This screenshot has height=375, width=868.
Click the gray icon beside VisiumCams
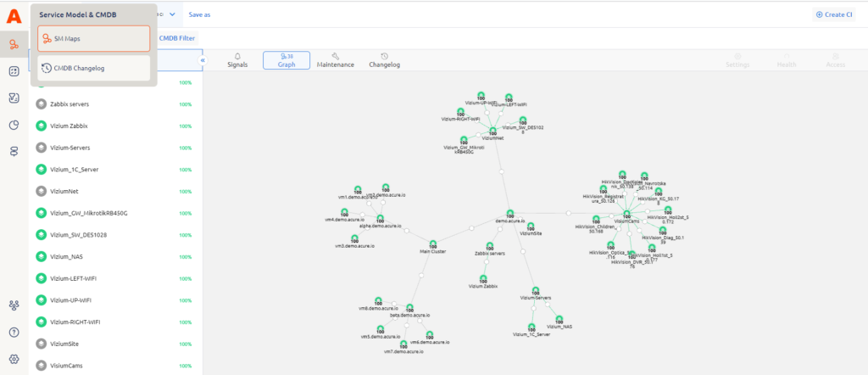pyautogui.click(x=41, y=366)
